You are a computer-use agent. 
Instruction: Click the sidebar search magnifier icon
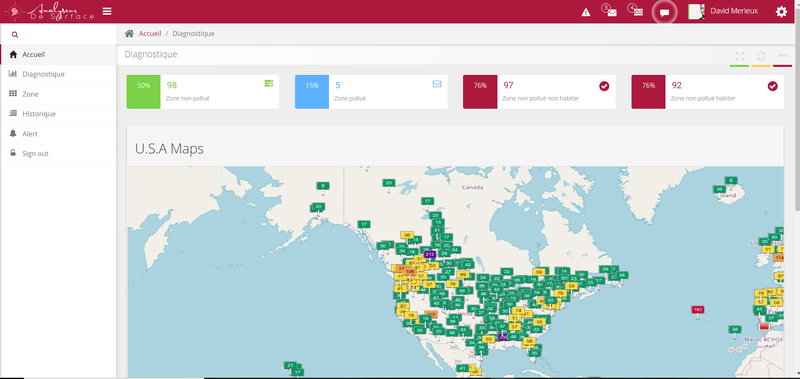pyautogui.click(x=15, y=35)
